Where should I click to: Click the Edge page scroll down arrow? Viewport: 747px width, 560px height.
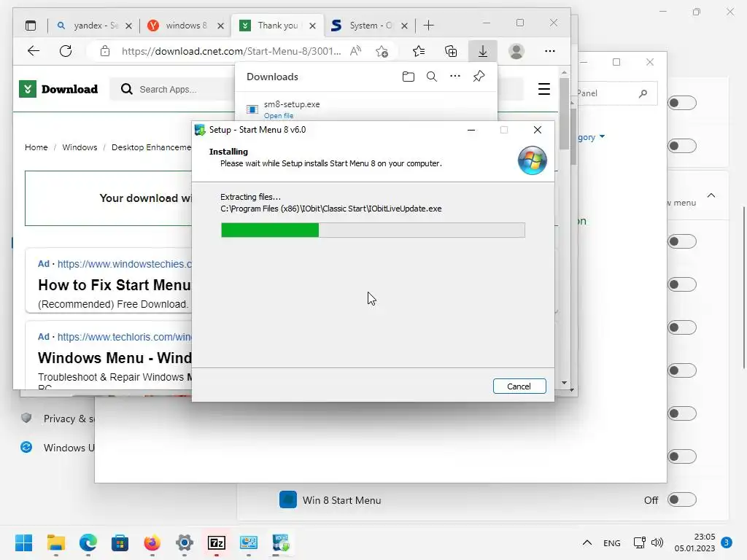(564, 382)
